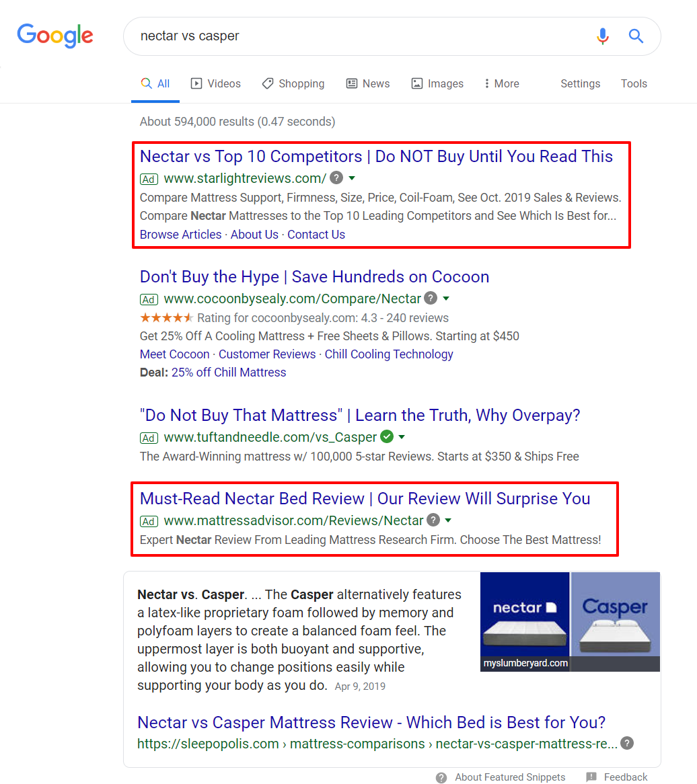Click the Google logo
697x784 pixels.
click(x=55, y=36)
